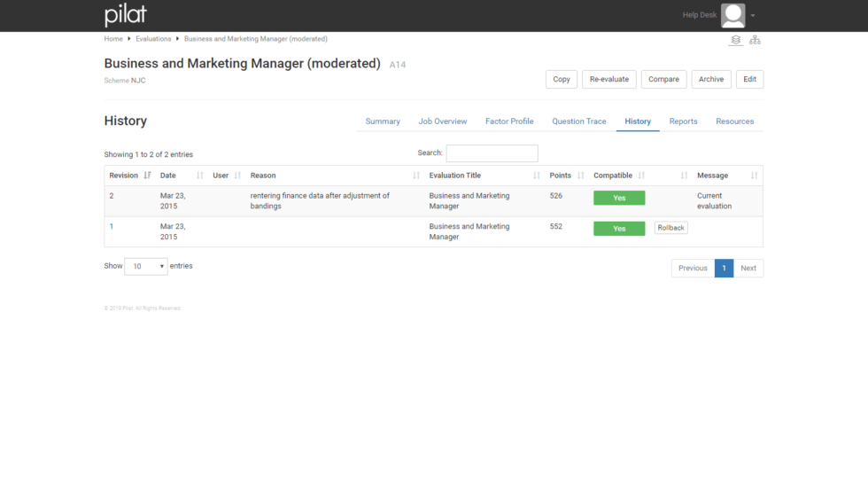Open the Question Trace tab
Screen dimensions: 868x492
tap(579, 121)
